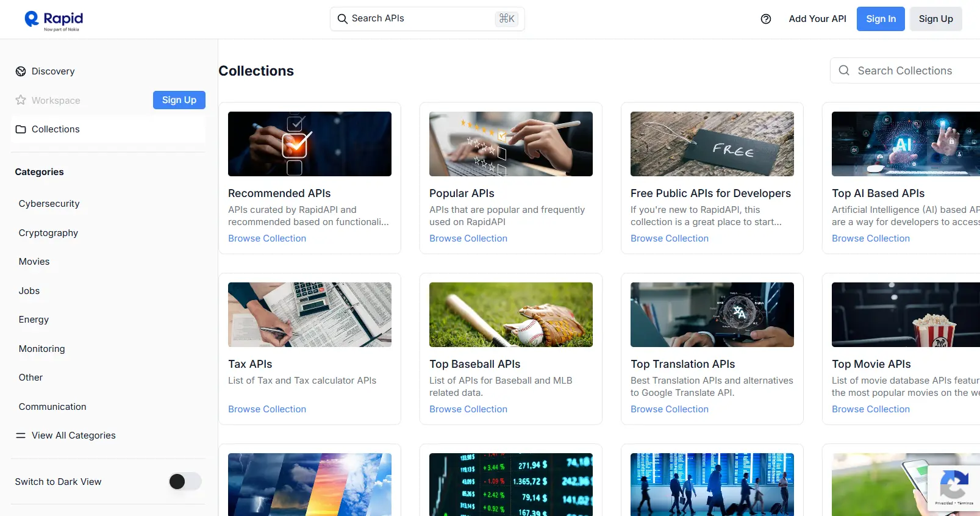Viewport: 980px width, 516px height.
Task: Select the Energy category
Action: pyautogui.click(x=34, y=320)
